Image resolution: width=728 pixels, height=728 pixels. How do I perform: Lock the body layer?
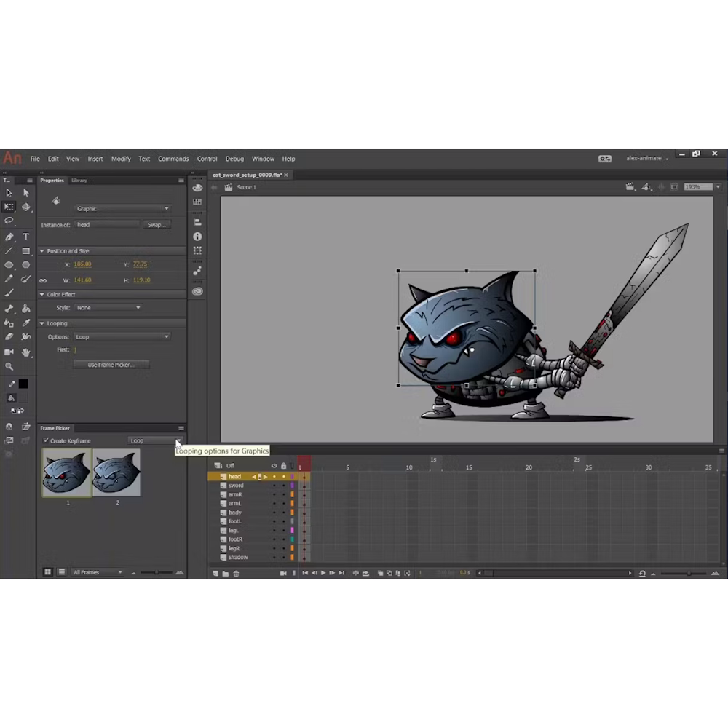(x=283, y=512)
